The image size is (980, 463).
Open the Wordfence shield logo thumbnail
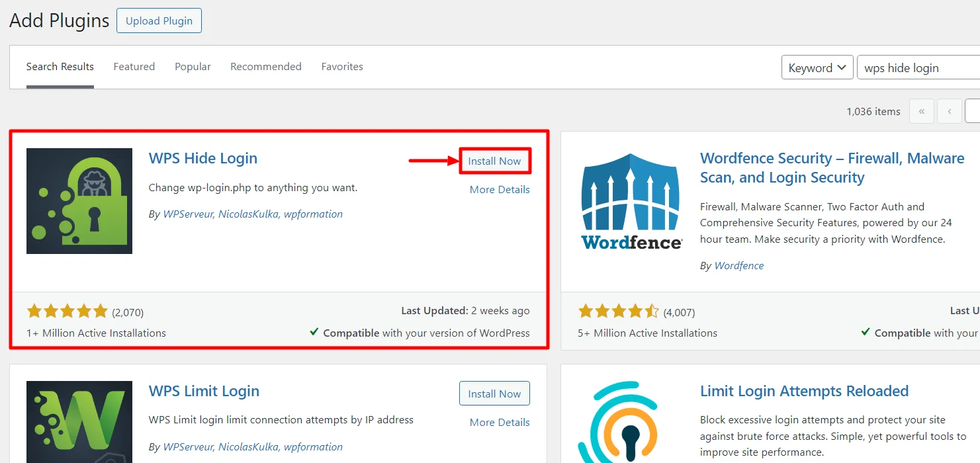(631, 201)
